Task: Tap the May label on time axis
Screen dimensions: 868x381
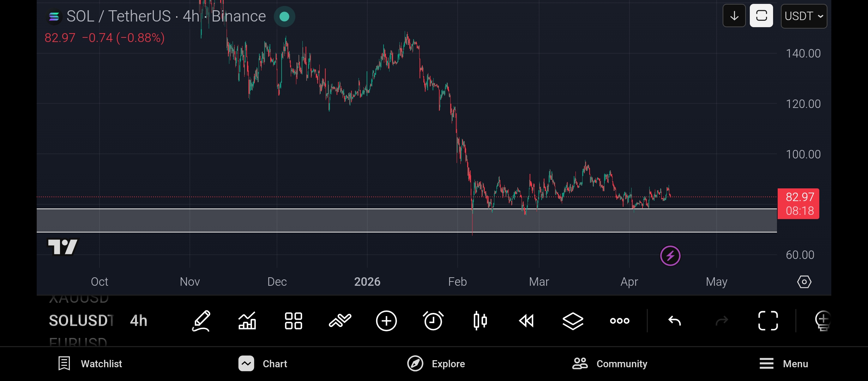Action: (717, 282)
